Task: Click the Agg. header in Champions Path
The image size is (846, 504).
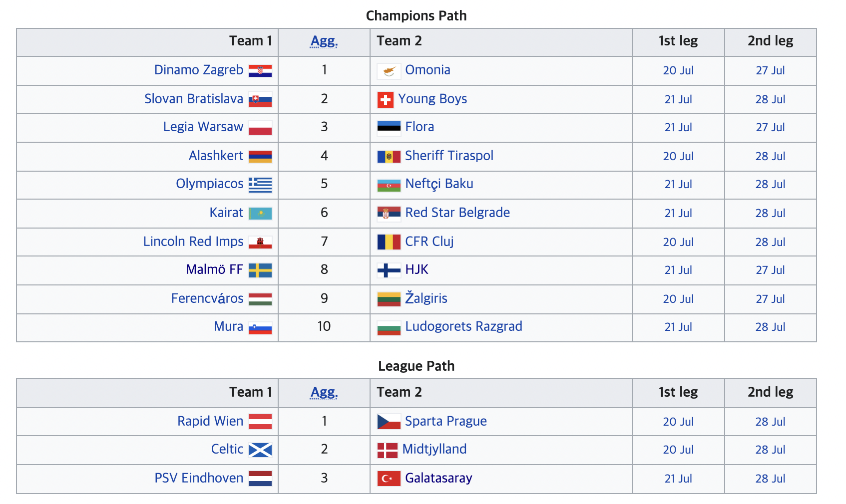Action: [x=324, y=41]
